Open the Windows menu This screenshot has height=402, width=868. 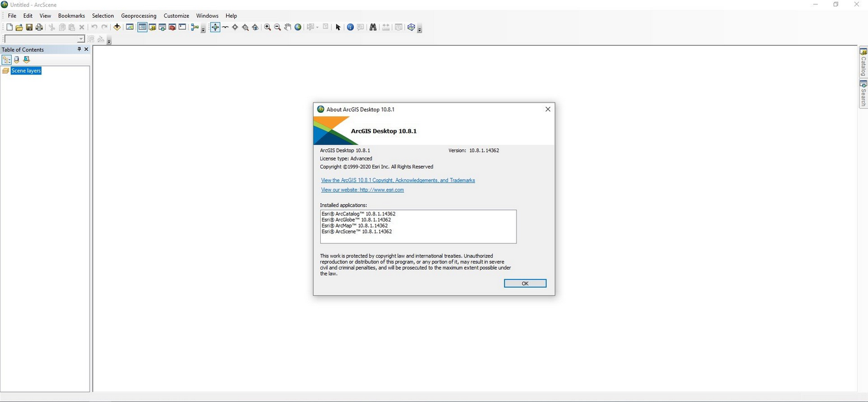[x=207, y=16]
